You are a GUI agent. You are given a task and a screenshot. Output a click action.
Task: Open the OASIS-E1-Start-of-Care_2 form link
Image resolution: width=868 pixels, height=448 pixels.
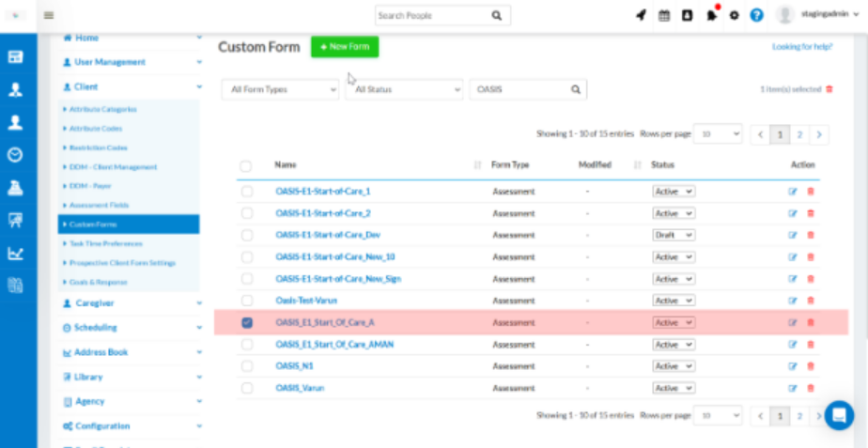tap(322, 213)
